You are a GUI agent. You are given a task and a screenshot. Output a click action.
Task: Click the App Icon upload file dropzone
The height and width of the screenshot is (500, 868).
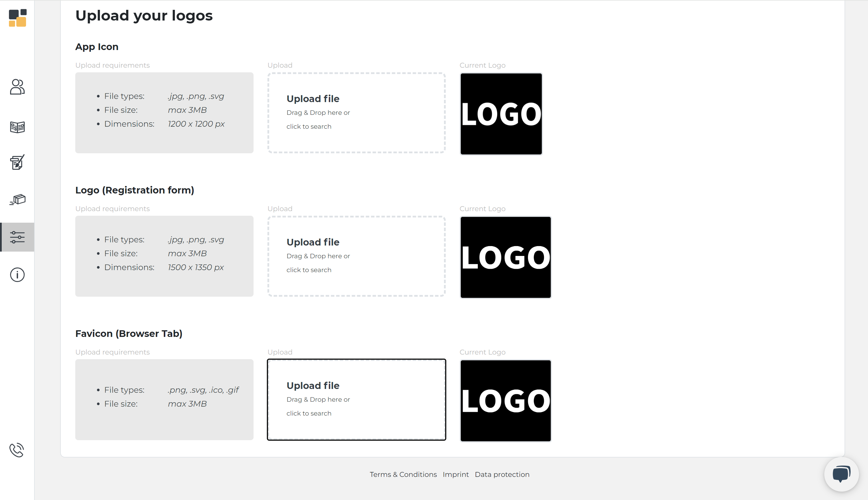pyautogui.click(x=356, y=113)
